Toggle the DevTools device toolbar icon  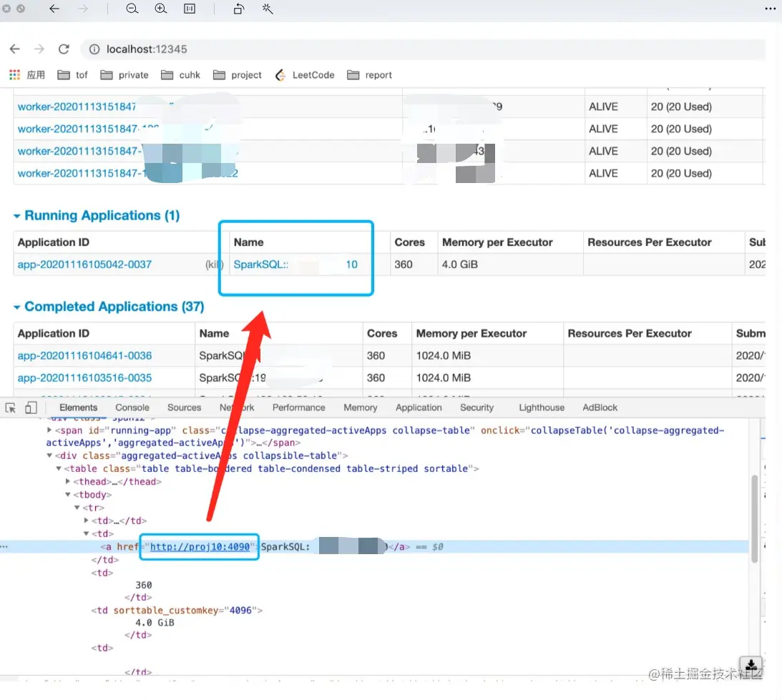pos(31,408)
